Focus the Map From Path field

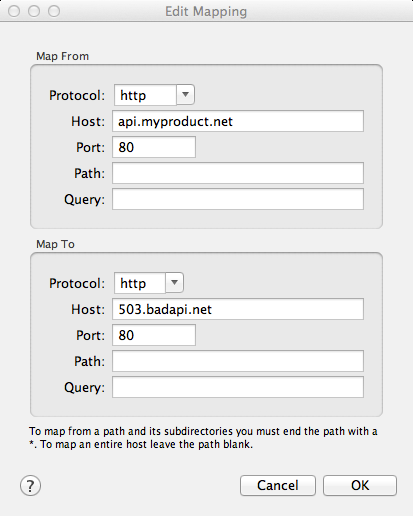tap(238, 173)
